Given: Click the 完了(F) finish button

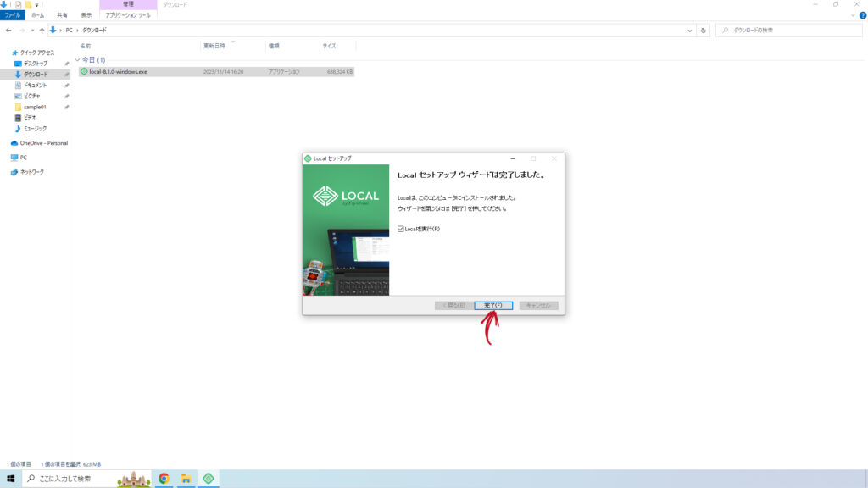Looking at the screenshot, I should click(x=493, y=305).
